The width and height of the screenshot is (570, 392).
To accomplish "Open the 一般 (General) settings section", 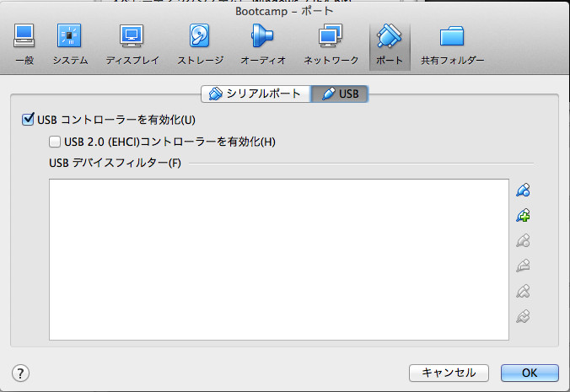I will click(x=24, y=45).
